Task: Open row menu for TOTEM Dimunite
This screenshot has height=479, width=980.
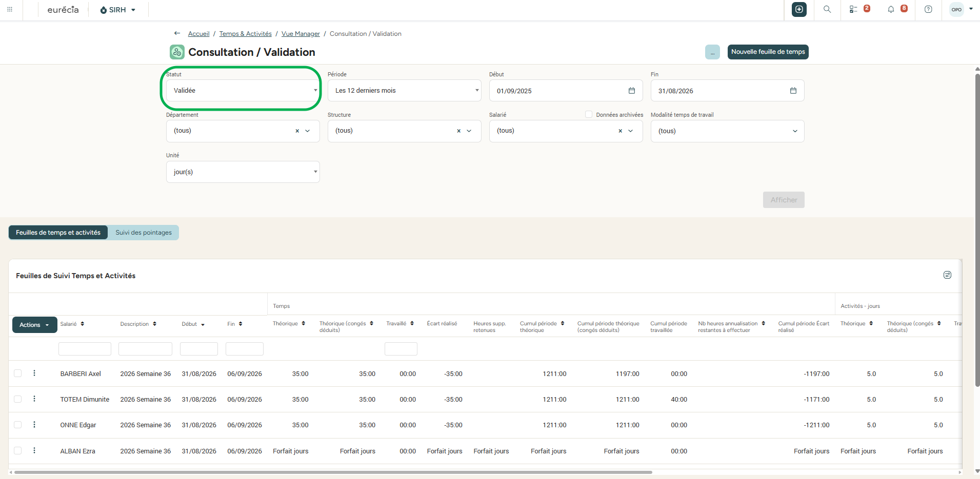Action: 34,399
